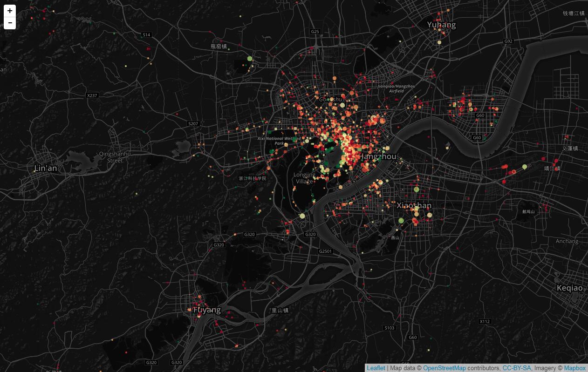Click the Fuyang city label
This screenshot has width=588, height=372.
207,310
